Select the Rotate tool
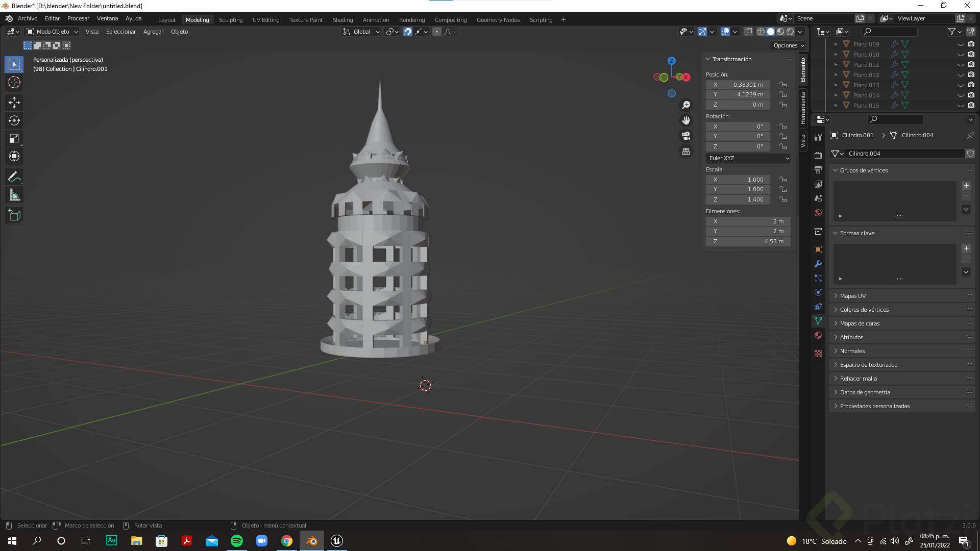980x551 pixels. coord(14,120)
